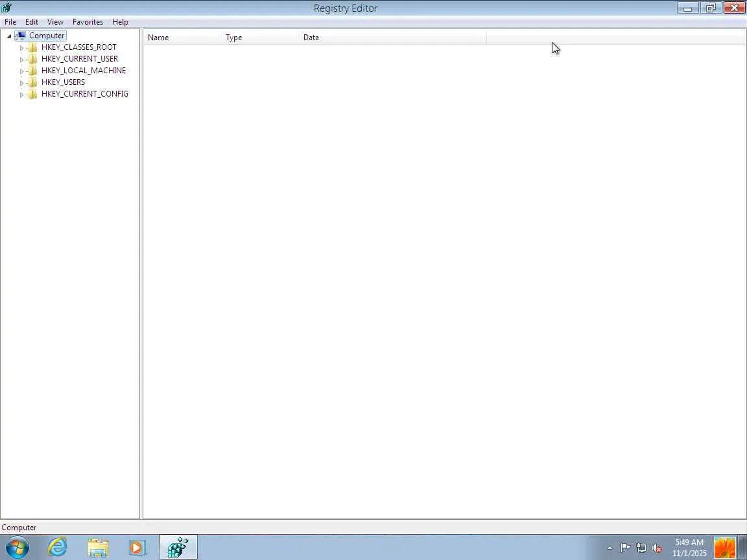747x560 pixels.
Task: Open the Action Center flag icon
Action: [626, 548]
